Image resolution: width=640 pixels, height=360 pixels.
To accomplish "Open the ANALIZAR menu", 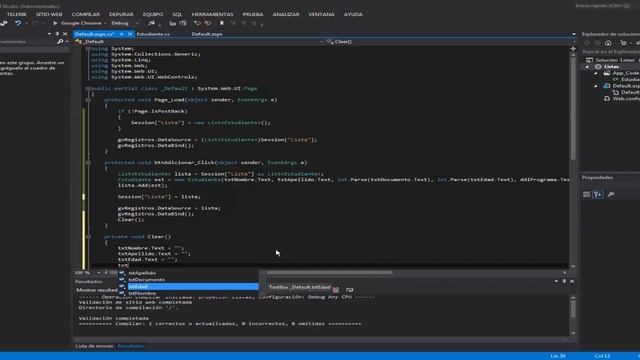I will (286, 14).
